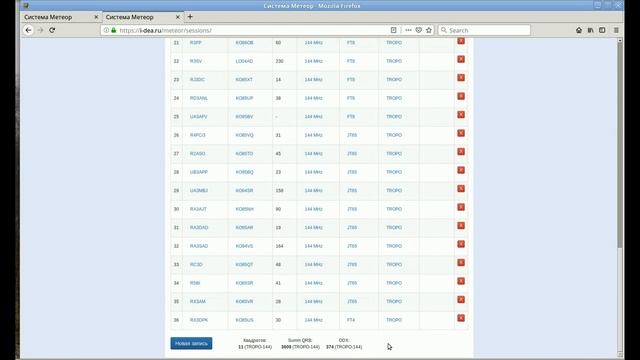The height and width of the screenshot is (360, 640).
Task: Go back to the previous page
Action: click(28, 30)
